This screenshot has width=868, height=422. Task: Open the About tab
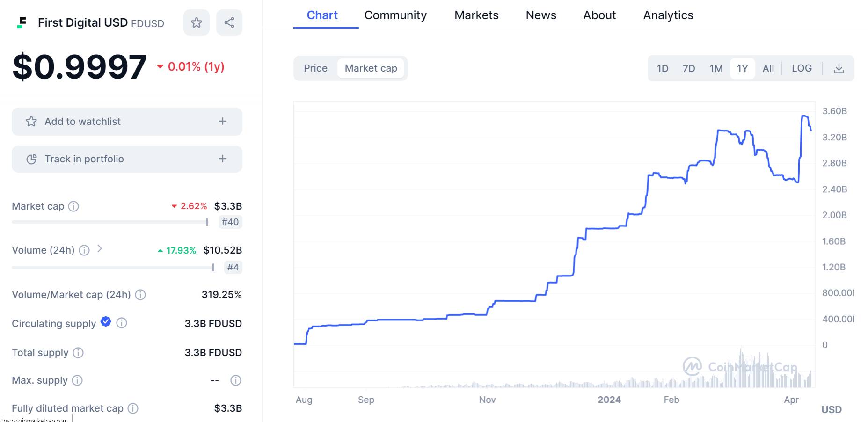coord(599,15)
